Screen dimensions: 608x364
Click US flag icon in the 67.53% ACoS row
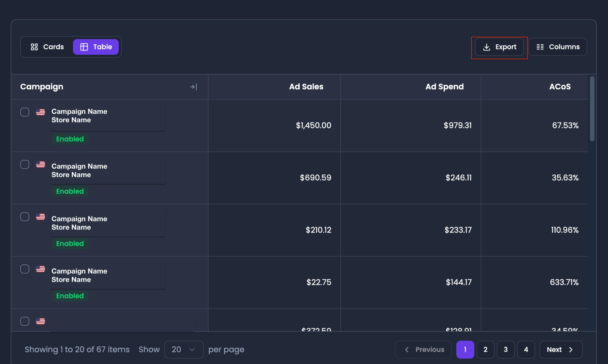(x=40, y=112)
